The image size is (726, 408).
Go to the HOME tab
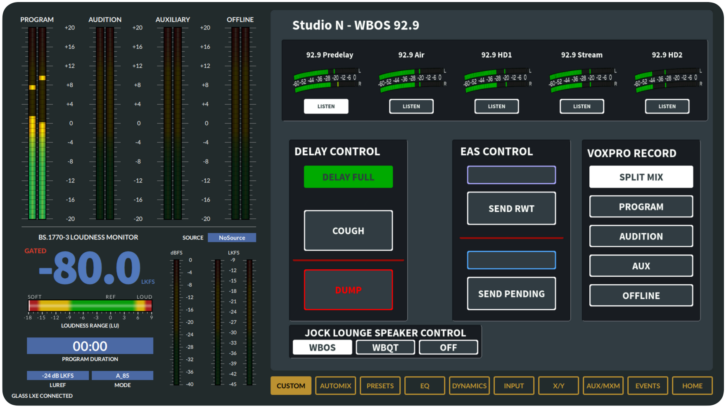(692, 385)
